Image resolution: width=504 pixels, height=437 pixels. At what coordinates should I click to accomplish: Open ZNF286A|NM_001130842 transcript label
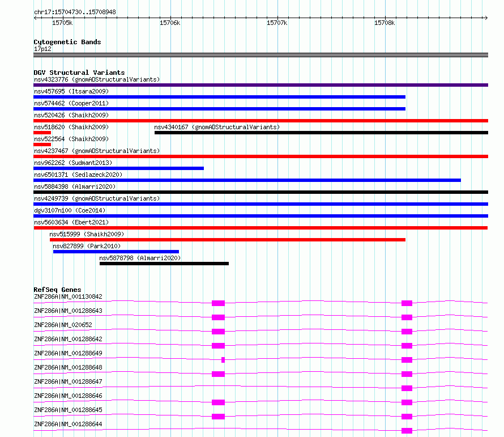click(x=68, y=296)
